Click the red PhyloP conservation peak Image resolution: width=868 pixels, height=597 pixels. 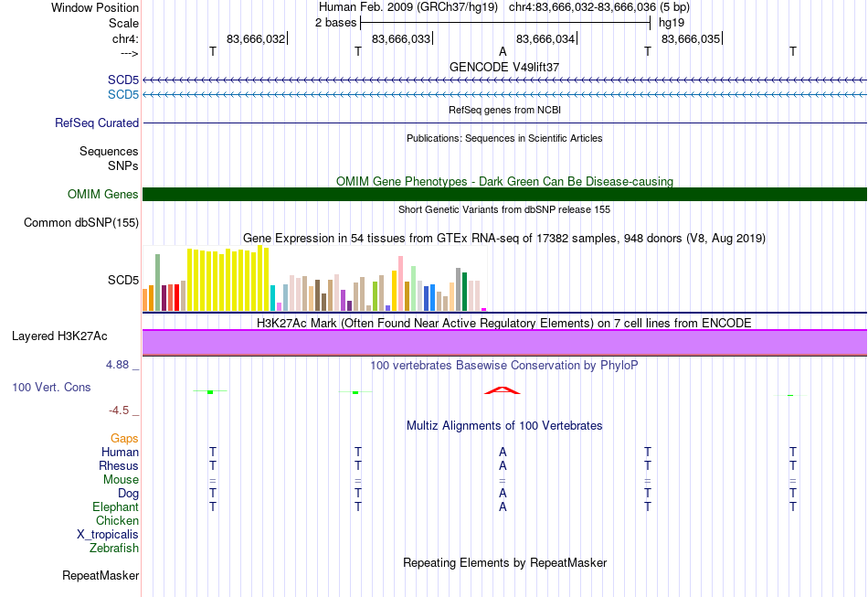503,390
